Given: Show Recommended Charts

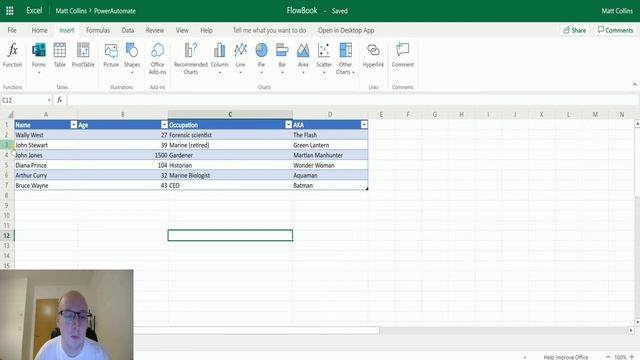Looking at the screenshot, I should (191, 58).
